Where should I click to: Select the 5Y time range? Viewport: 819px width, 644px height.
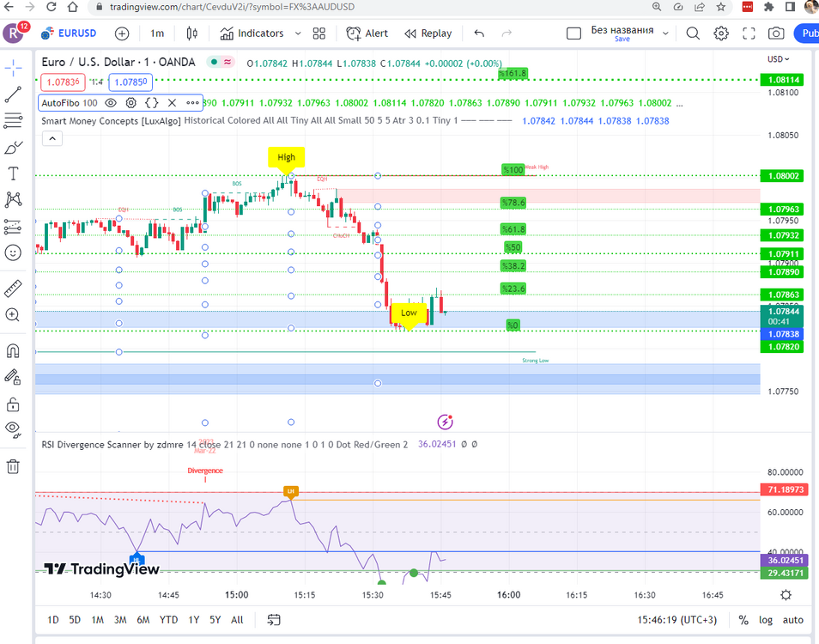215,620
